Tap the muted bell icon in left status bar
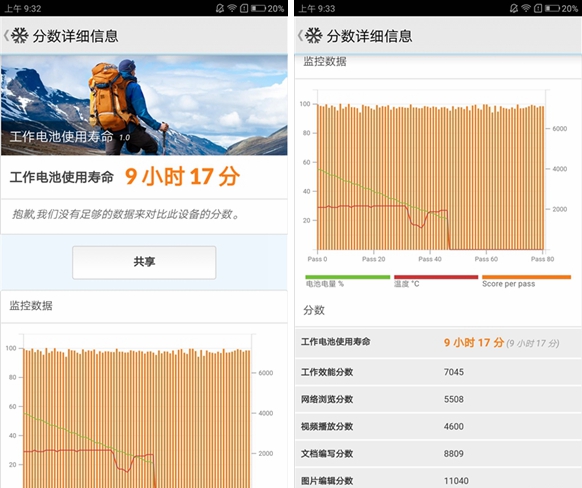This screenshot has height=488, width=582. click(220, 8)
